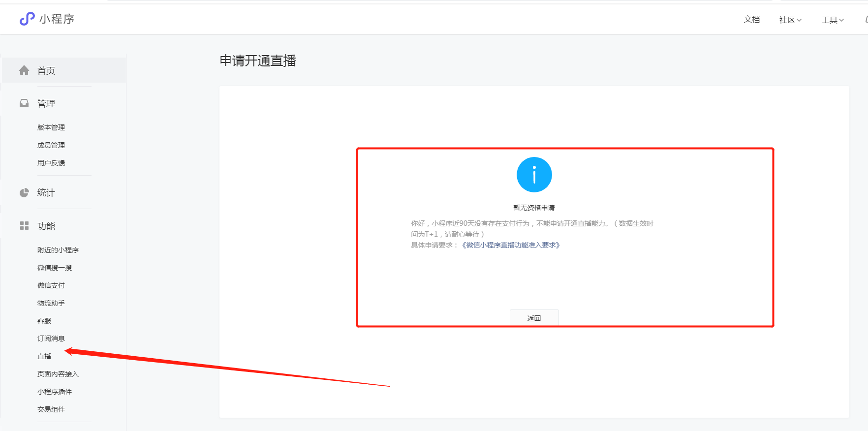
Task: Open 微信支付 in the sidebar
Action: [51, 285]
